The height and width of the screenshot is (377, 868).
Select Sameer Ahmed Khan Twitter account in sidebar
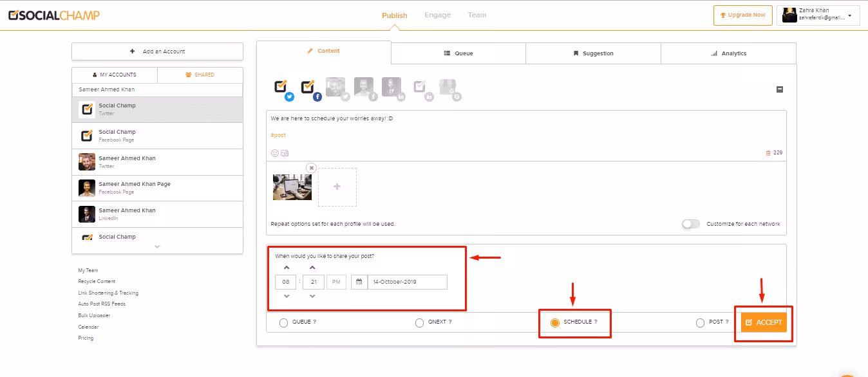pyautogui.click(x=157, y=162)
